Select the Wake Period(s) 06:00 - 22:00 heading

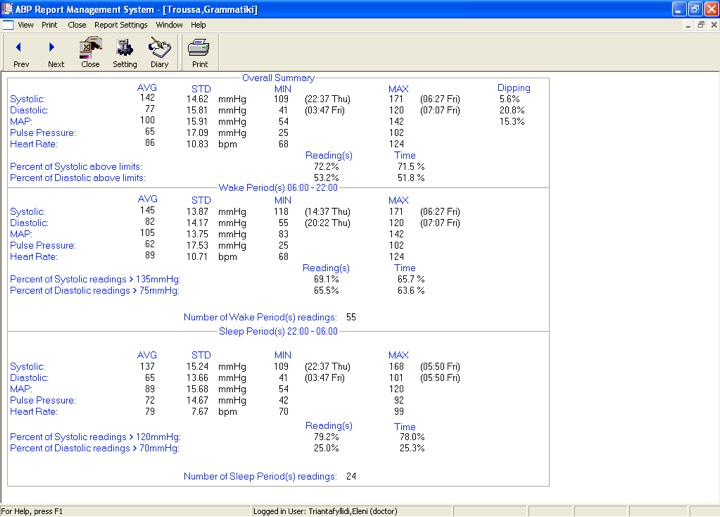278,187
